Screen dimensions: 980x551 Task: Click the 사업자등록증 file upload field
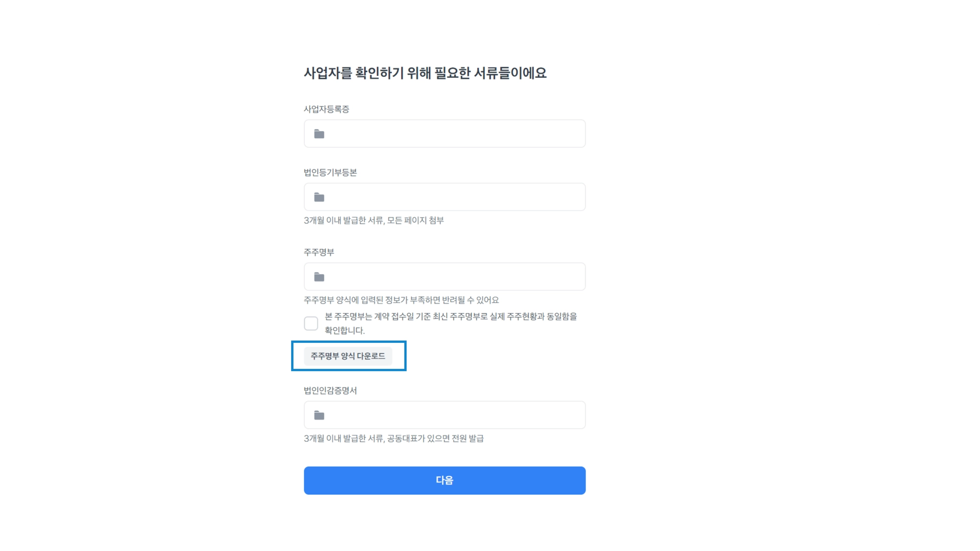point(451,134)
